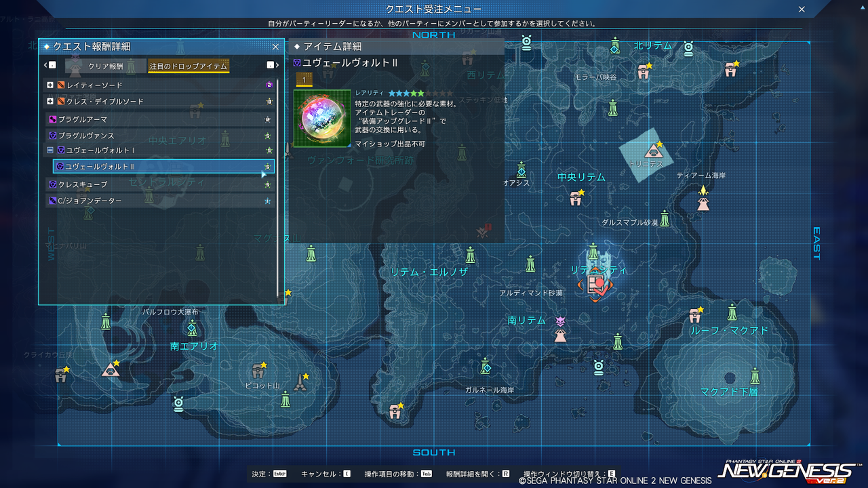
Task: Expand the クレス・デイブルソード entry
Action: [x=50, y=102]
